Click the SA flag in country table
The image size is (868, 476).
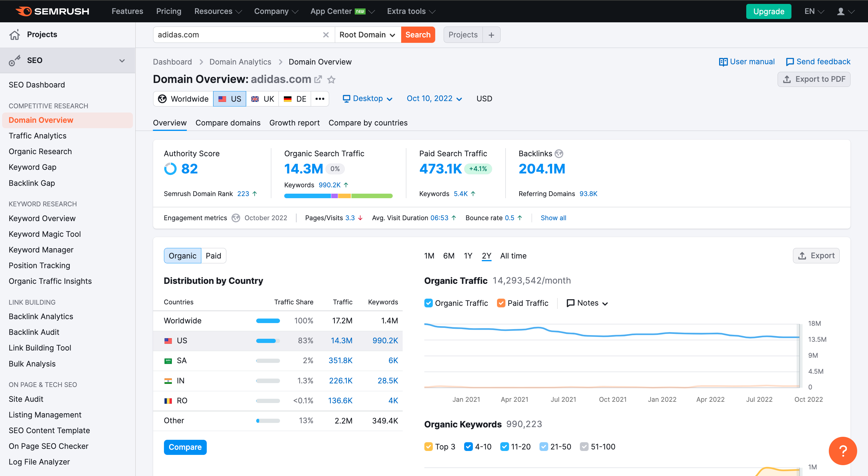168,361
